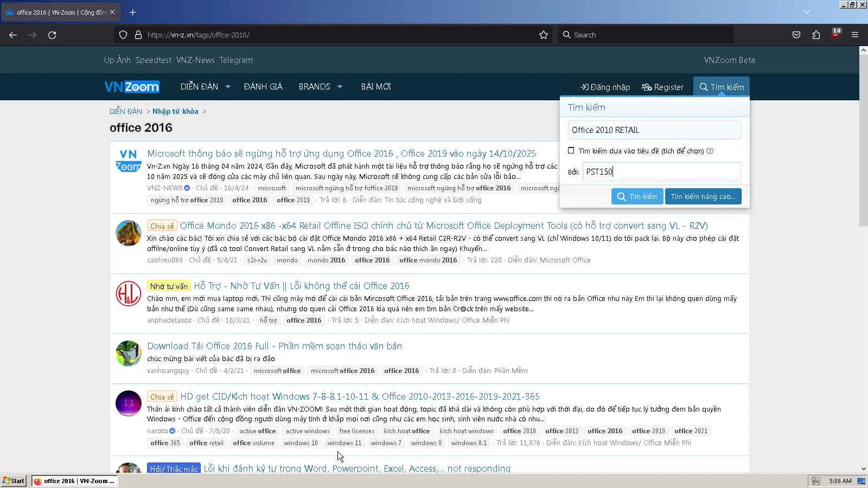Close the office 2016 browser tab
The image size is (868, 488).
112,12
